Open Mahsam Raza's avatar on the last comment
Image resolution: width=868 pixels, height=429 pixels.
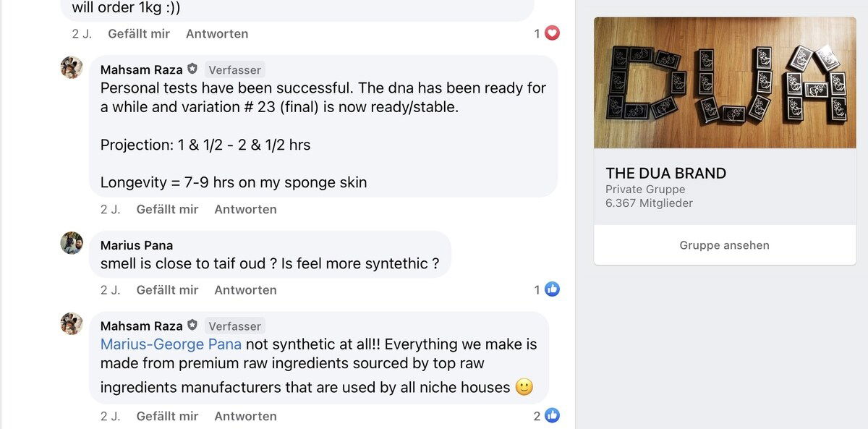point(72,323)
